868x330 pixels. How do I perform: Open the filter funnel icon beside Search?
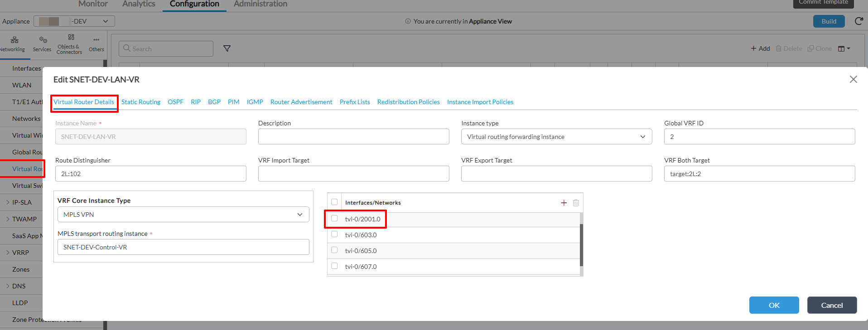click(x=227, y=48)
